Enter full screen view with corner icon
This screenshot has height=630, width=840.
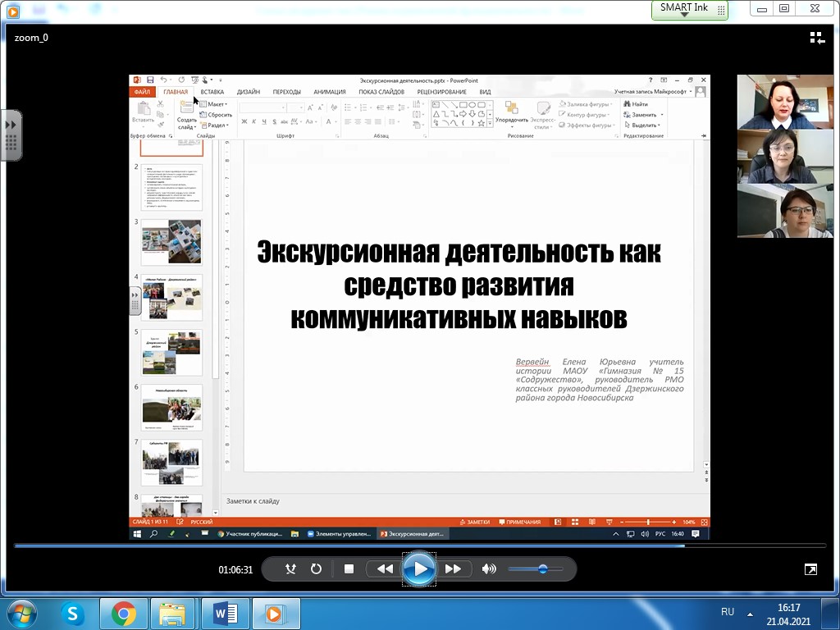(810, 569)
